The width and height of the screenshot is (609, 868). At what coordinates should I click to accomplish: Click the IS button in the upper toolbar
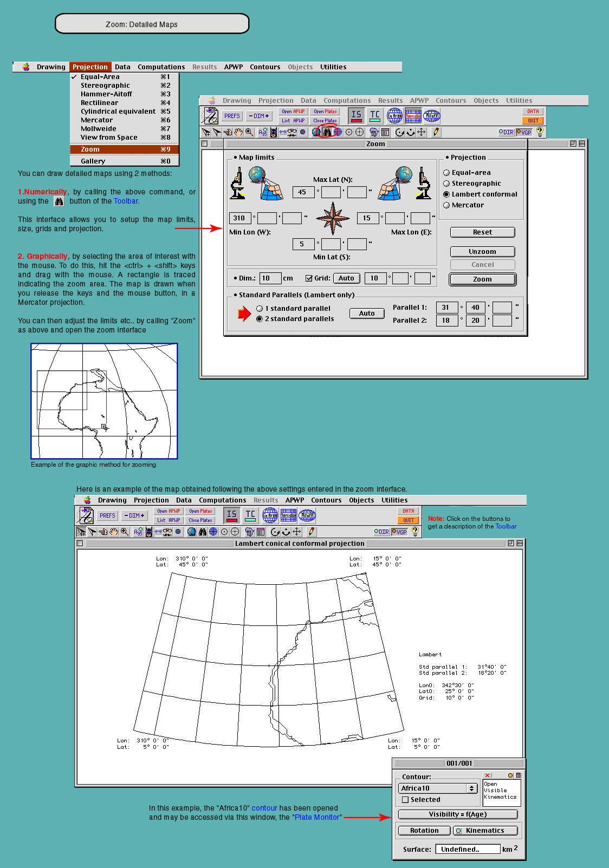click(x=356, y=115)
